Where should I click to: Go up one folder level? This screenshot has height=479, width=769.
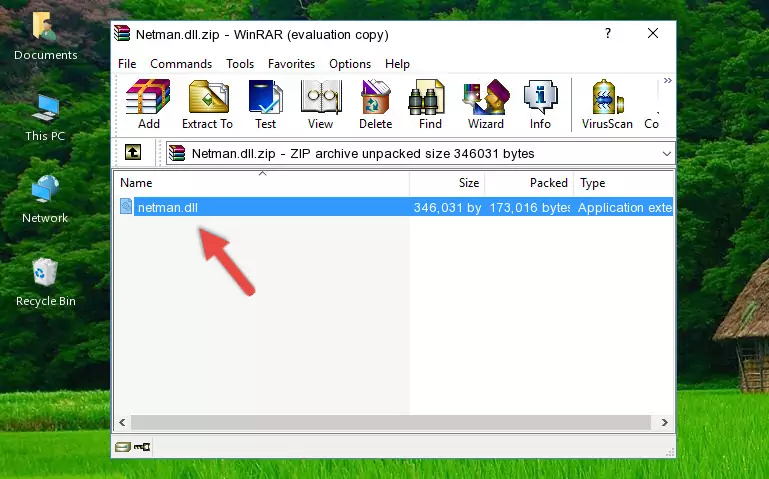pyautogui.click(x=133, y=152)
